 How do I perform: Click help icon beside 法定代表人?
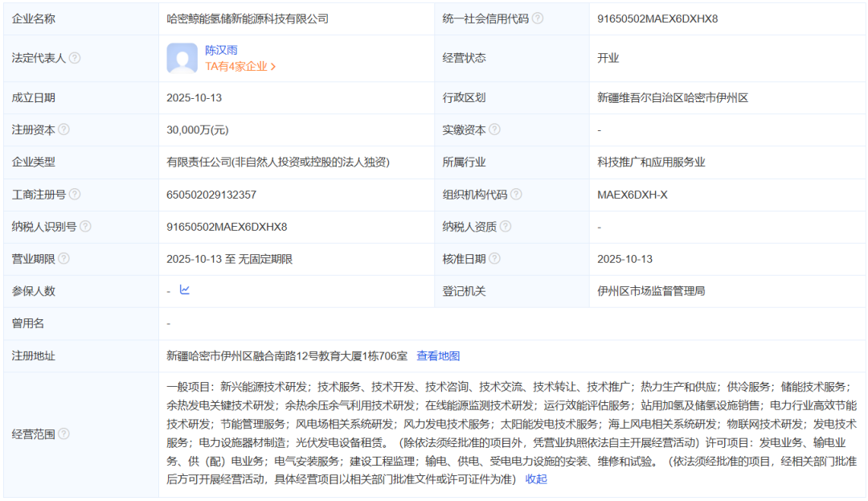(x=75, y=58)
